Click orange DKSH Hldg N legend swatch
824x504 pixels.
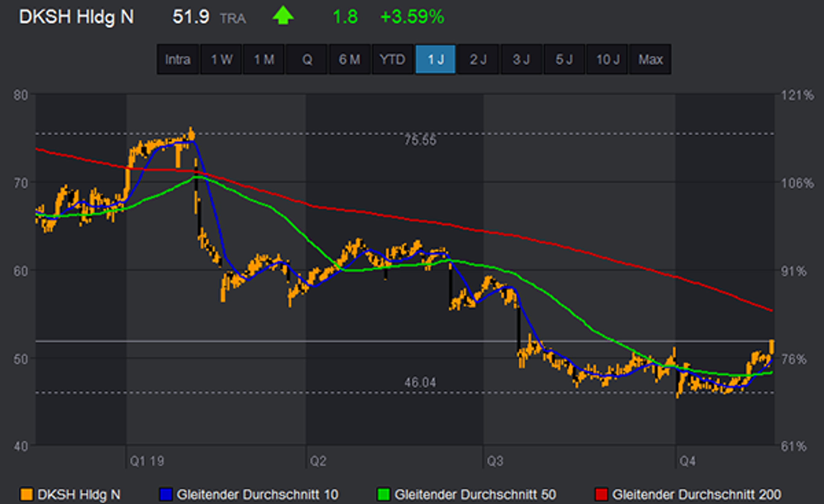click(x=26, y=494)
